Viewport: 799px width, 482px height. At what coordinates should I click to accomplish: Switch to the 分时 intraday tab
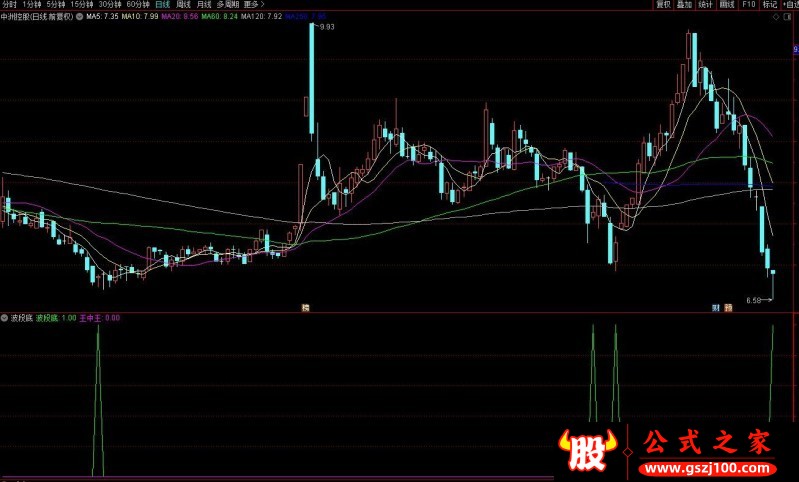pyautogui.click(x=9, y=4)
